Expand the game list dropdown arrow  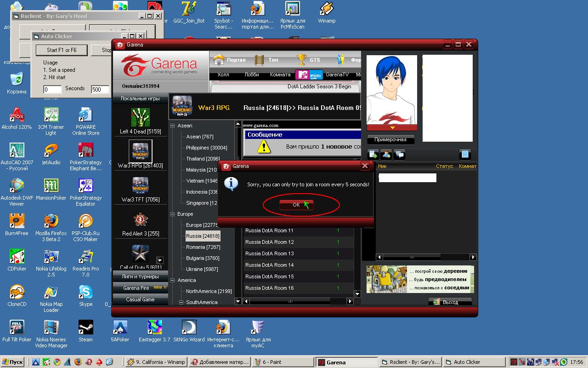point(160,260)
